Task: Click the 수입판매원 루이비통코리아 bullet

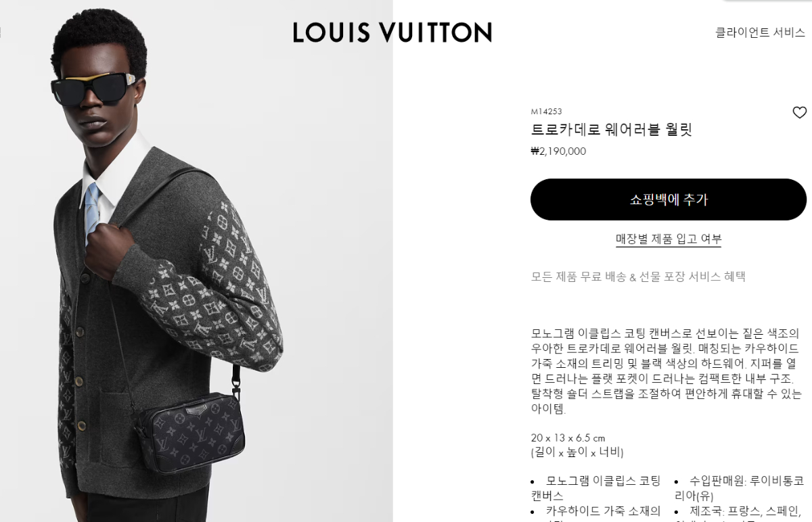Action: pos(740,488)
